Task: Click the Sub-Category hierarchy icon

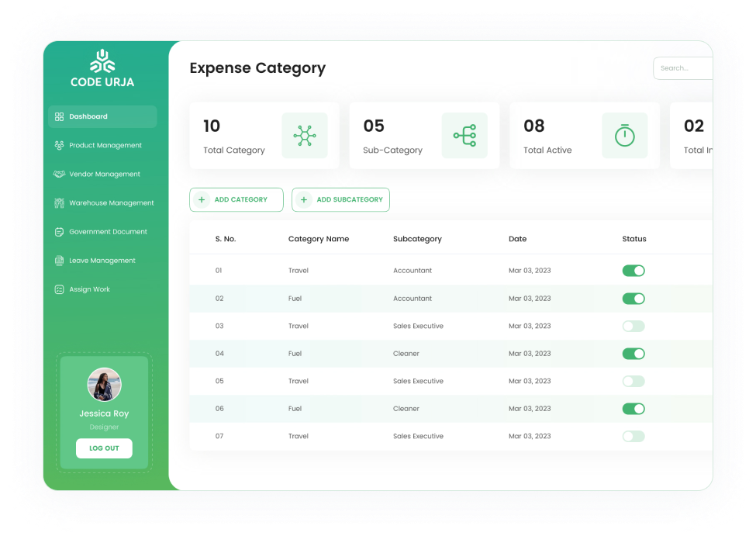Action: tap(464, 136)
